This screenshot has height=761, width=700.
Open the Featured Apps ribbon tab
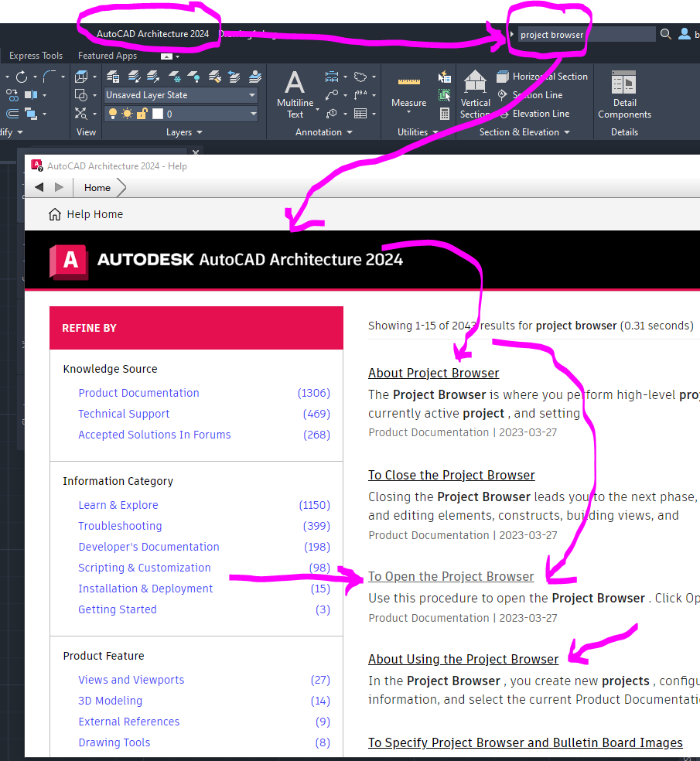107,55
